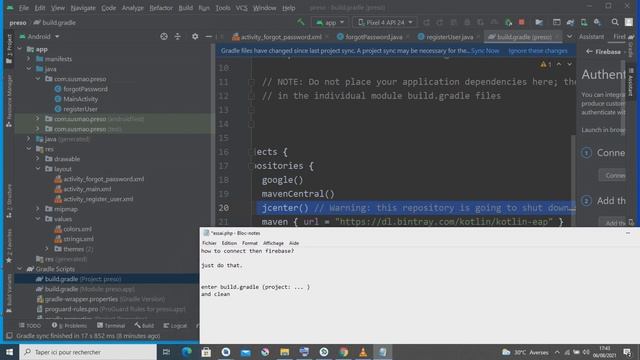This screenshot has width=640, height=360.
Task: Open Chrome from the taskbar
Action: point(343,352)
